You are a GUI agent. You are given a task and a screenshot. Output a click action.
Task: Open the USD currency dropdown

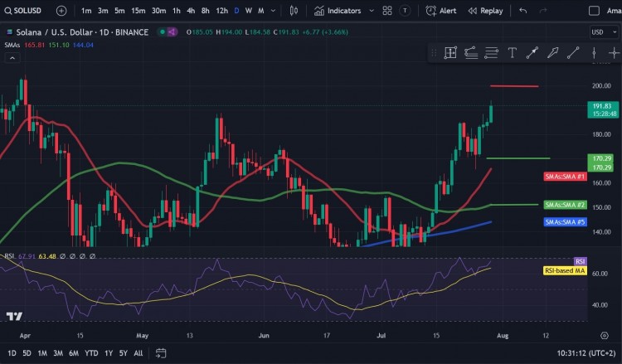(x=604, y=32)
